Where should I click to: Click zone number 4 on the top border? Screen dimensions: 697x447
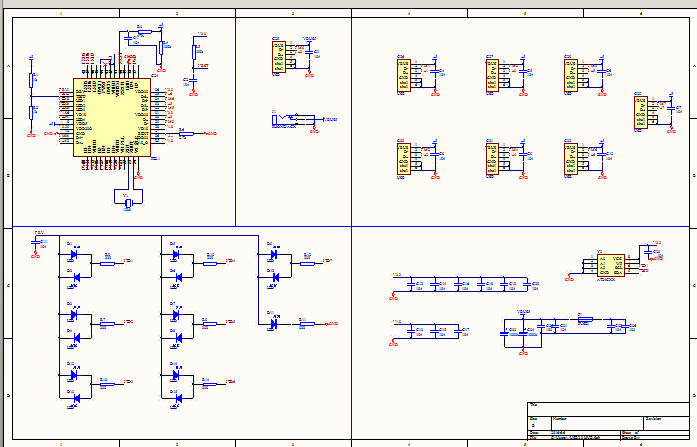pyautogui.click(x=409, y=13)
